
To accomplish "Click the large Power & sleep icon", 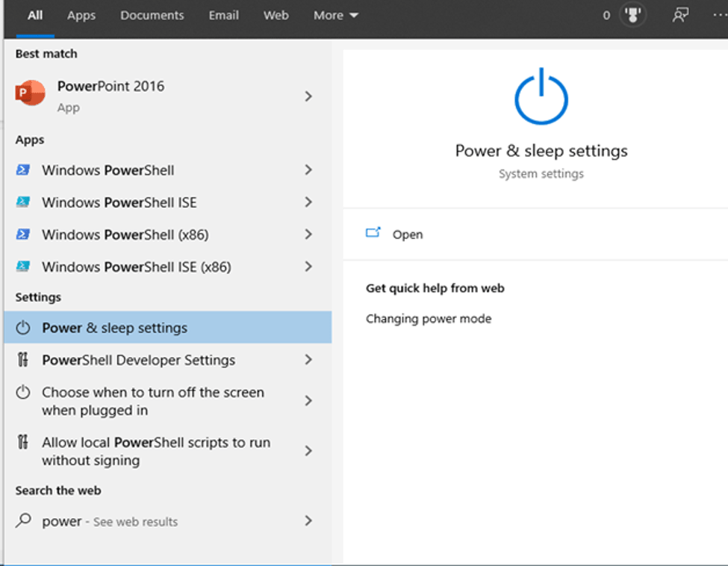I will click(x=541, y=97).
